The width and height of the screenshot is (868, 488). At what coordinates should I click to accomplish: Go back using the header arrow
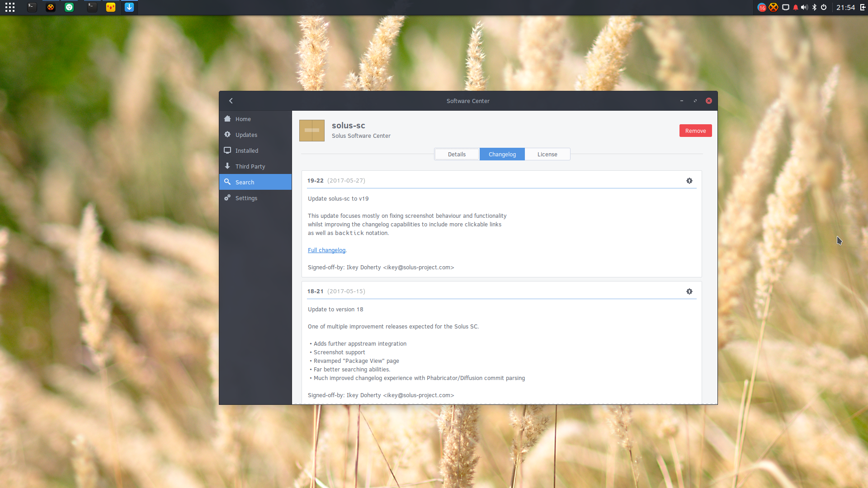pyautogui.click(x=231, y=101)
